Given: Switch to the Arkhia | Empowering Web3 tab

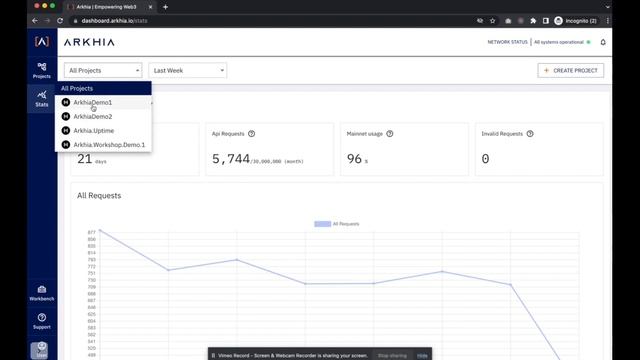Looking at the screenshot, I should (109, 7).
